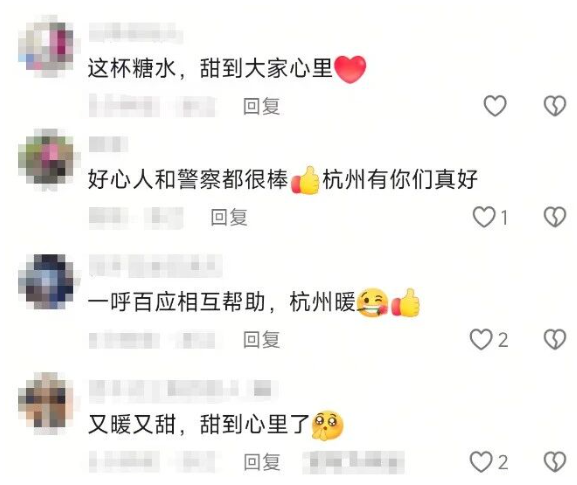Dislike the 一呼百应相互帮助 comment

point(555,339)
